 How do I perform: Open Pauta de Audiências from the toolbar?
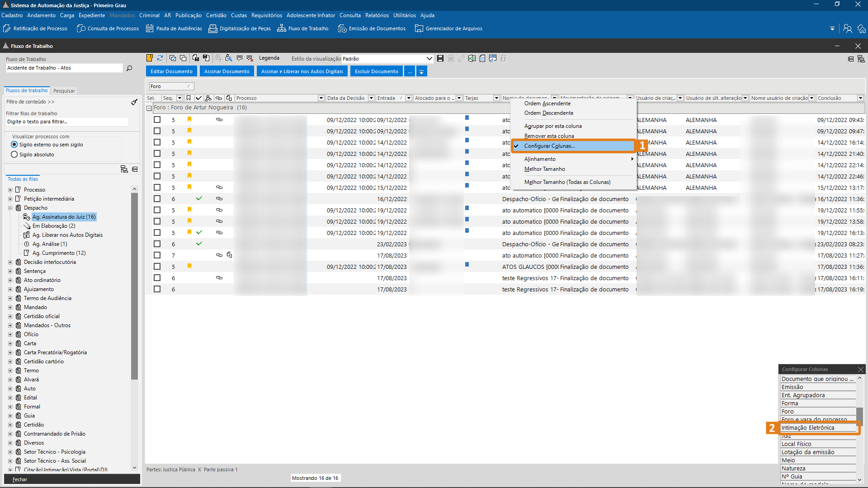(174, 28)
